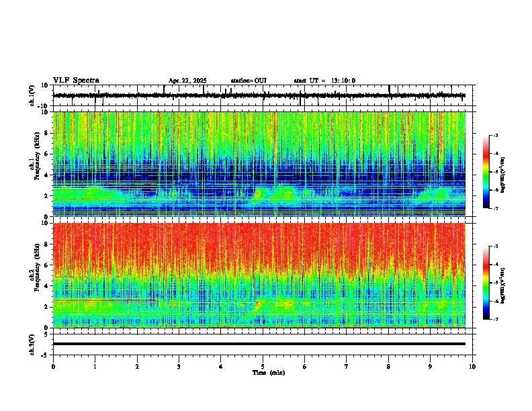Click the time-axis tick label "0"
This screenshot has height=411, width=532.
[x=53, y=367]
